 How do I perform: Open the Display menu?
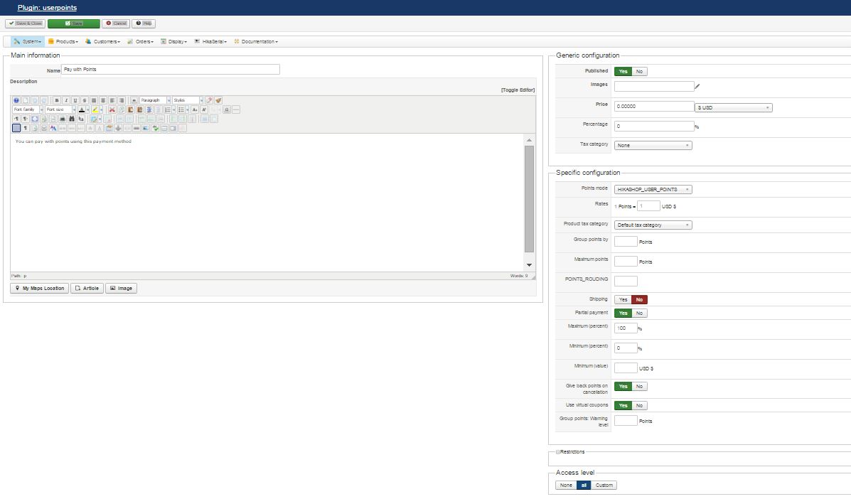173,41
